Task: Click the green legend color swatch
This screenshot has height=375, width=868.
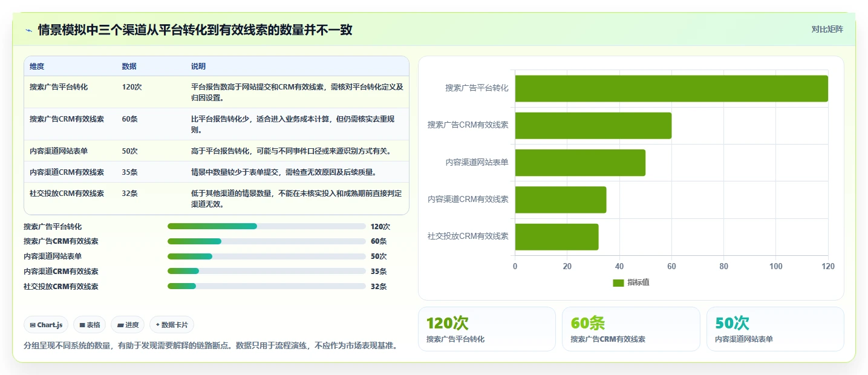Action: pyautogui.click(x=618, y=282)
